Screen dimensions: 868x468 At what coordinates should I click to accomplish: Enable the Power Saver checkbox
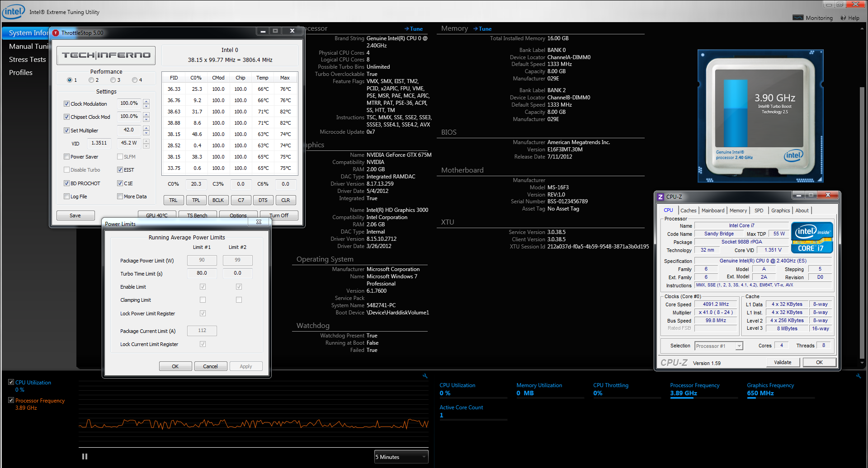tap(66, 157)
